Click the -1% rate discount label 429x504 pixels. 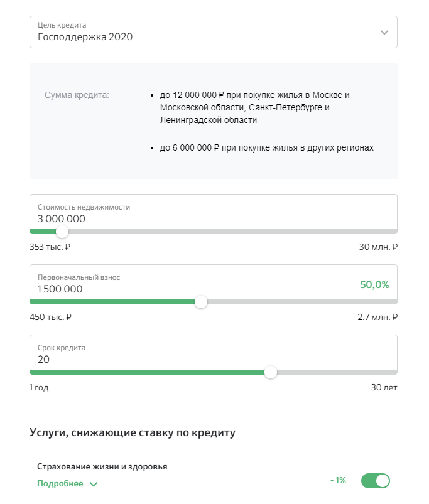(x=338, y=480)
